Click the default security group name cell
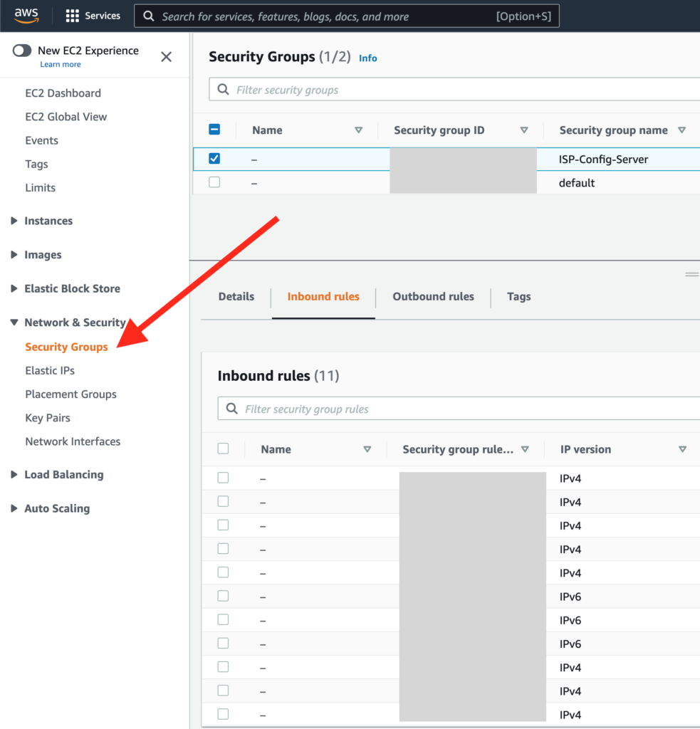 click(577, 183)
